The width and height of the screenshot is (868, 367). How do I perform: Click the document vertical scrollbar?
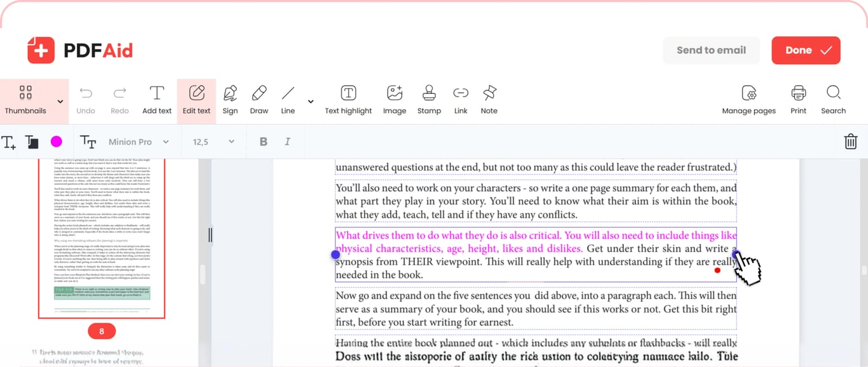tap(864, 270)
